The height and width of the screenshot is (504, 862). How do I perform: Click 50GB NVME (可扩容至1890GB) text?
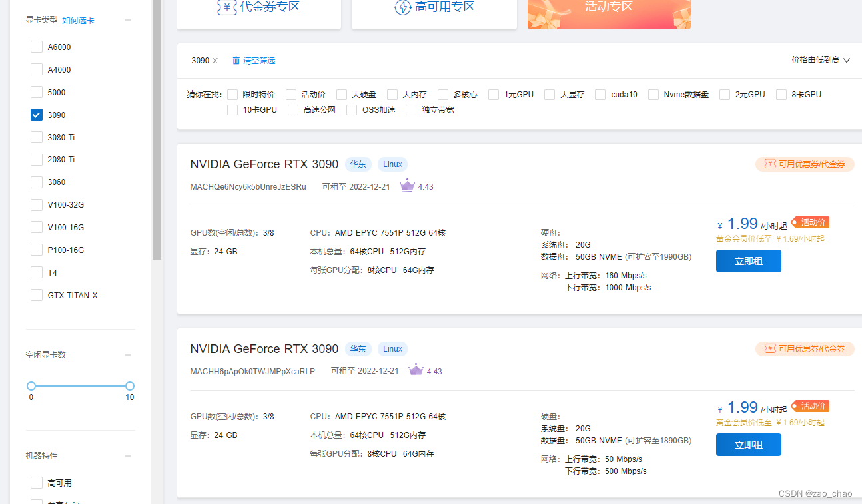point(634,441)
